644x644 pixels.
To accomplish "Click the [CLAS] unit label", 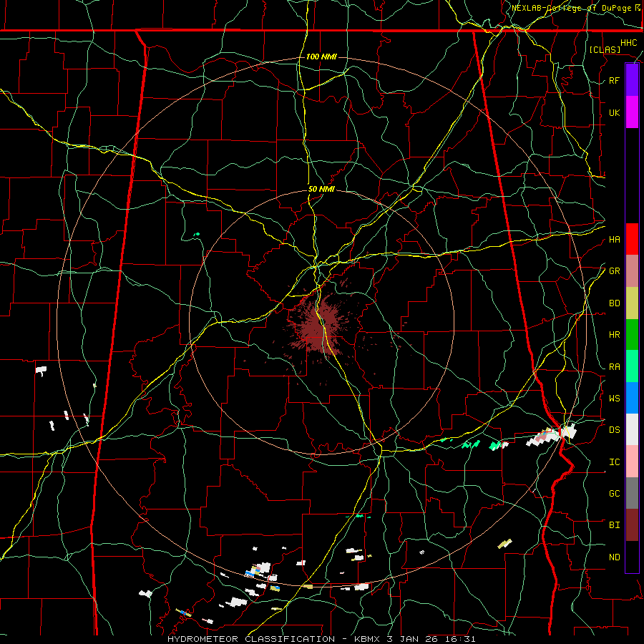I will (605, 49).
